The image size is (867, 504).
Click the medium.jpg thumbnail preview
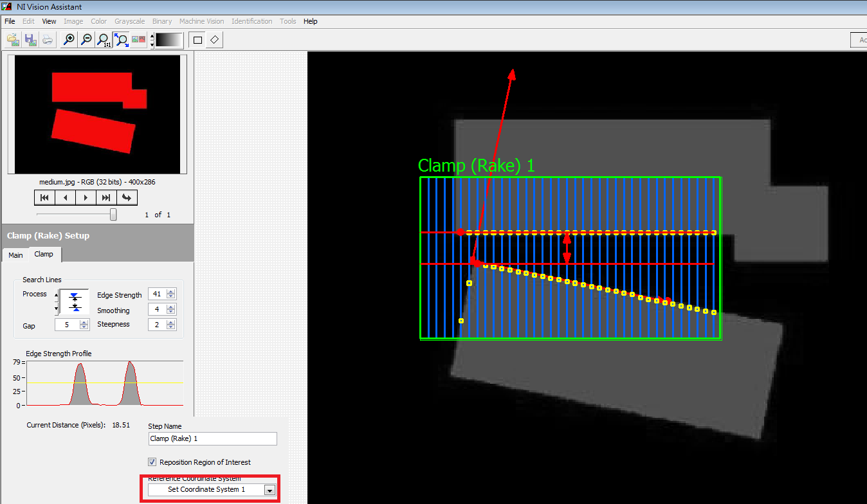coord(97,114)
